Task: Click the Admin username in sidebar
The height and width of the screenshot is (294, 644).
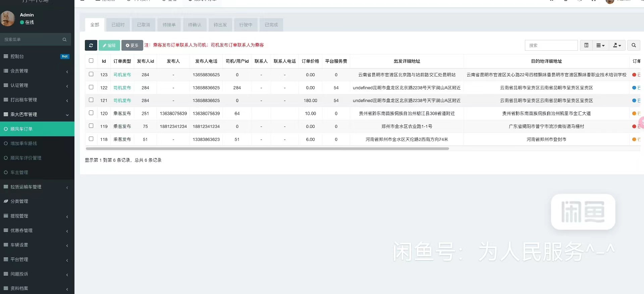Action: (27, 15)
